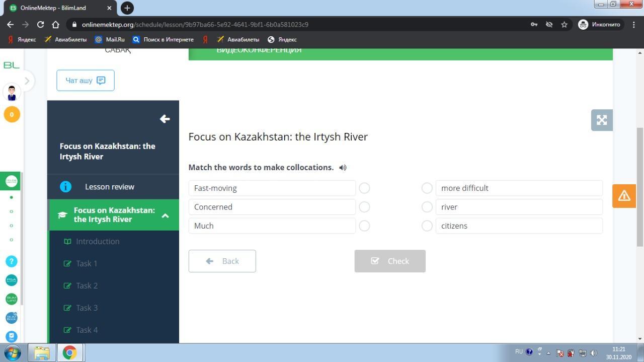Go to Chrome home page icon

[56, 24]
